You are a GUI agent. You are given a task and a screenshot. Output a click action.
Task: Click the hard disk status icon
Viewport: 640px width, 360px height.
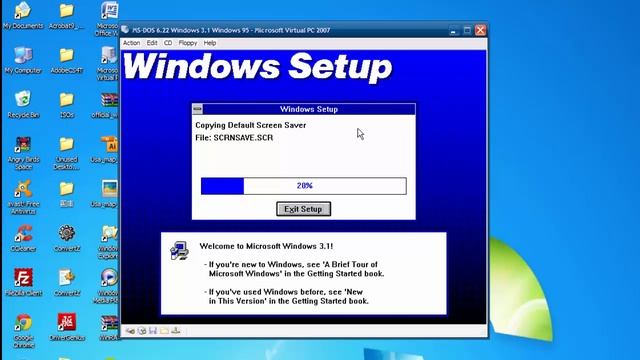click(x=130, y=331)
